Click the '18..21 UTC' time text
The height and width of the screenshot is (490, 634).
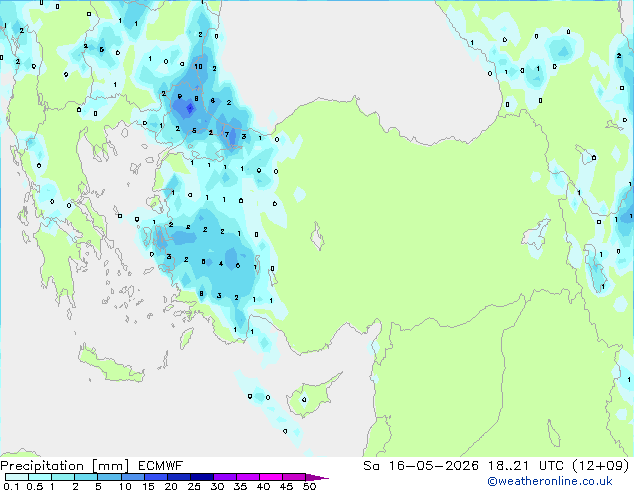click(x=525, y=466)
